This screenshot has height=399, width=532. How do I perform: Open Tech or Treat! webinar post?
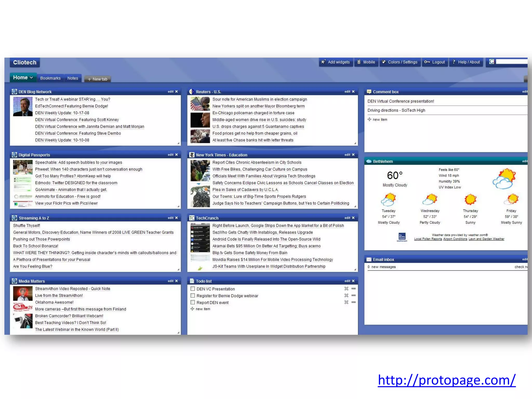(72, 99)
